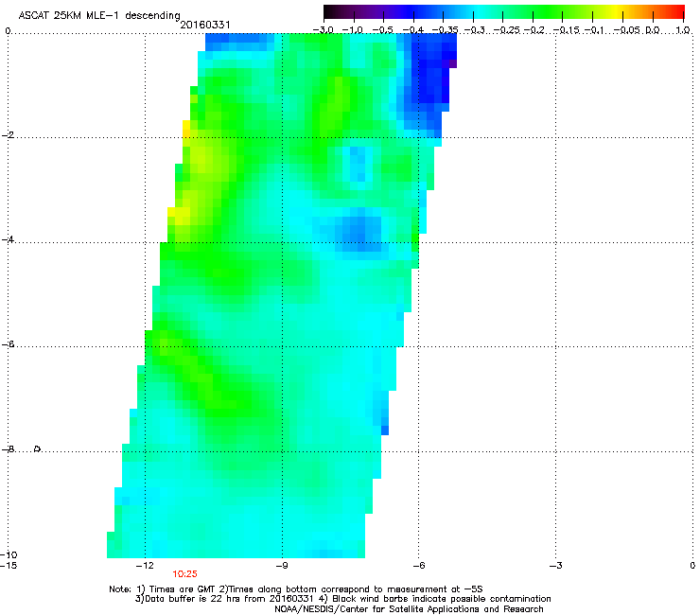
Task: Click the note 'Black wind barbs indicate possible contamination'
Action: (x=442, y=599)
